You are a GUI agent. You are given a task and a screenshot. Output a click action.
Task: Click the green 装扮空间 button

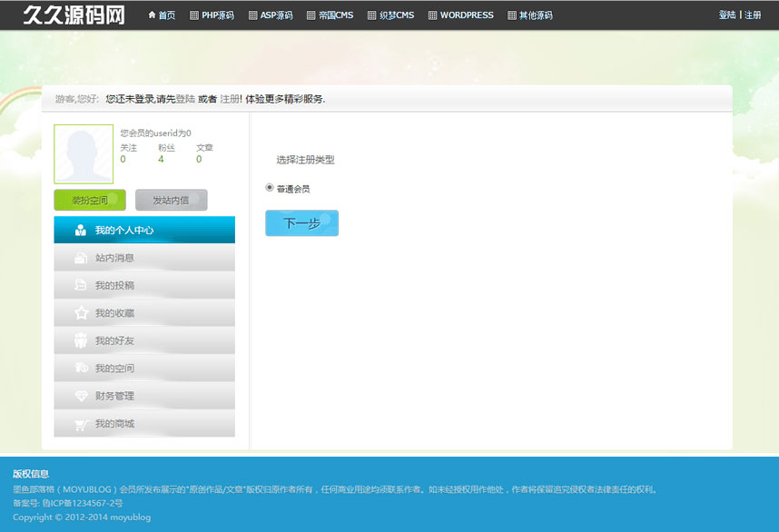(x=90, y=201)
